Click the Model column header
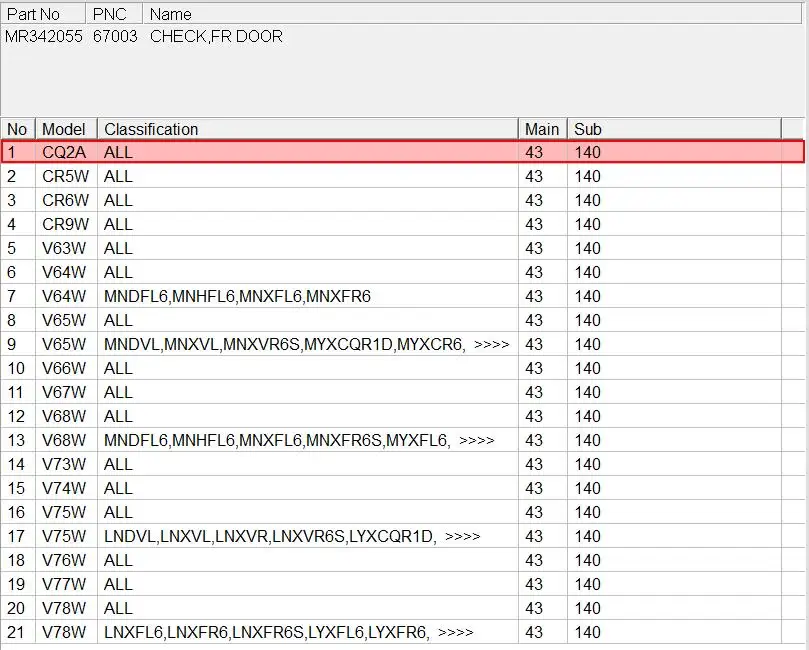The width and height of the screenshot is (809, 650). coord(67,129)
